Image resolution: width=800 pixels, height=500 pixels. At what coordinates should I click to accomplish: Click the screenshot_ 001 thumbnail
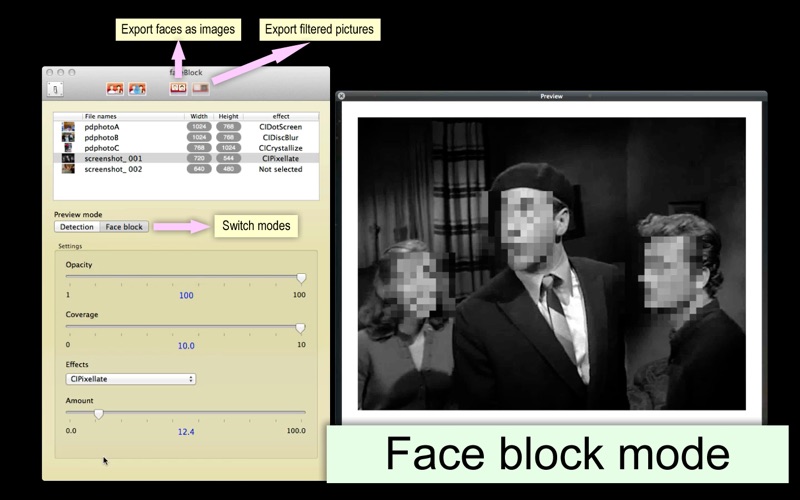point(68,159)
